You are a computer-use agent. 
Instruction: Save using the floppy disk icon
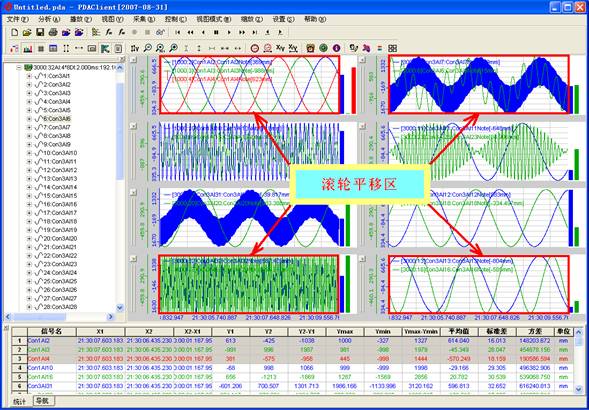[40, 33]
